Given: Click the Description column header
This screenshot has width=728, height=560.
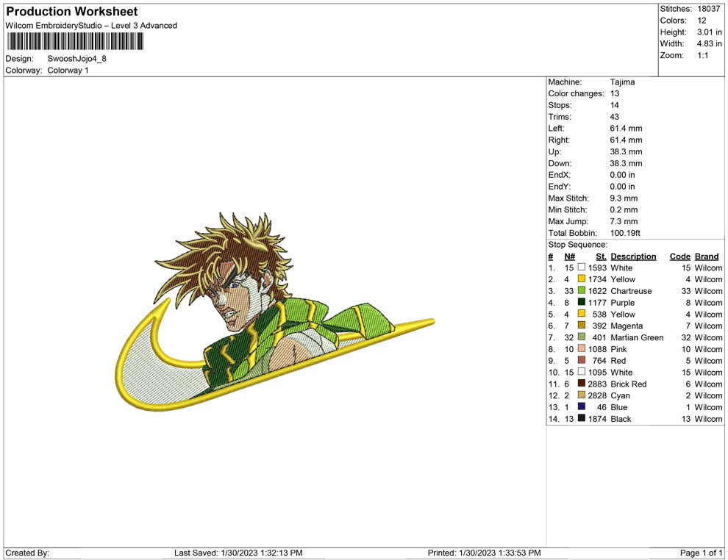Looking at the screenshot, I should pos(633,256).
